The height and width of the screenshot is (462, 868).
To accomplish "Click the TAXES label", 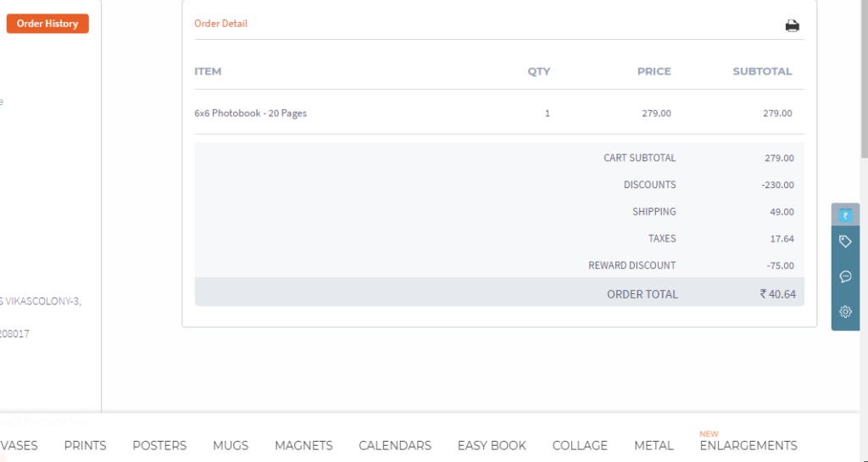I will point(662,238).
